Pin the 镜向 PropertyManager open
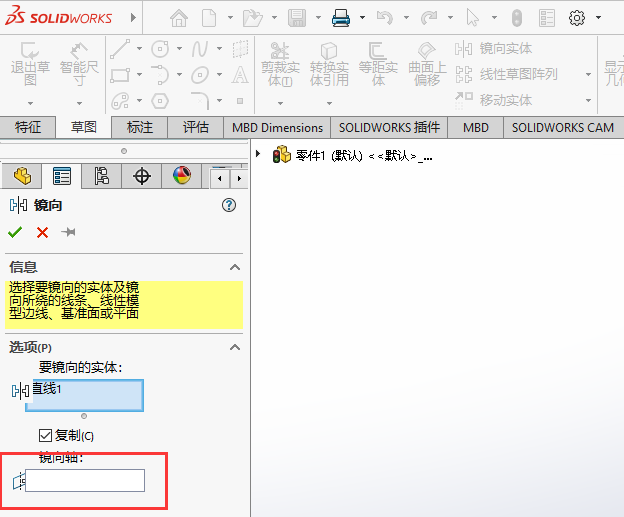624x517 pixels. (x=68, y=232)
